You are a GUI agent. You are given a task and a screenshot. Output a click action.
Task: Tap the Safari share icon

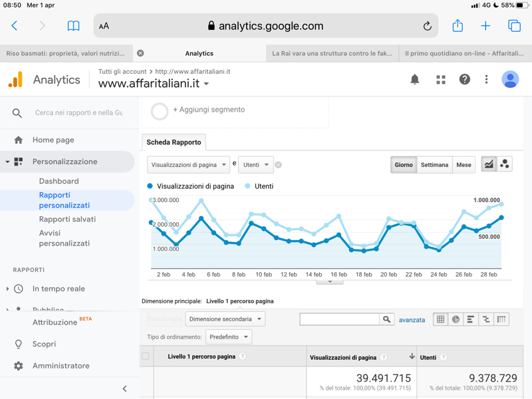coord(458,26)
